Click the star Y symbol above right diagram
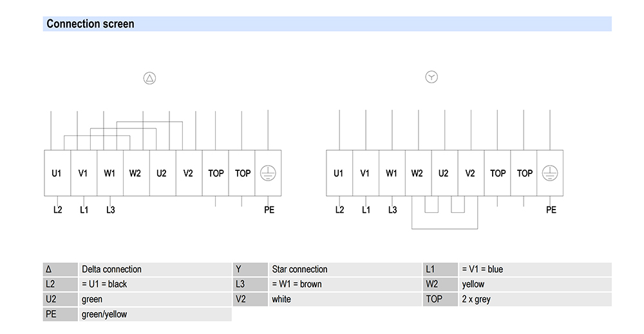Screen dimensions: 644x334 (431, 78)
